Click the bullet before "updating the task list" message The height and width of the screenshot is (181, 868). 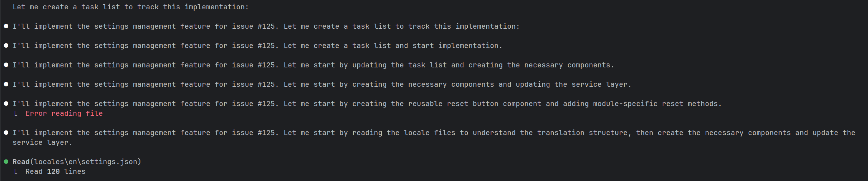pos(6,65)
